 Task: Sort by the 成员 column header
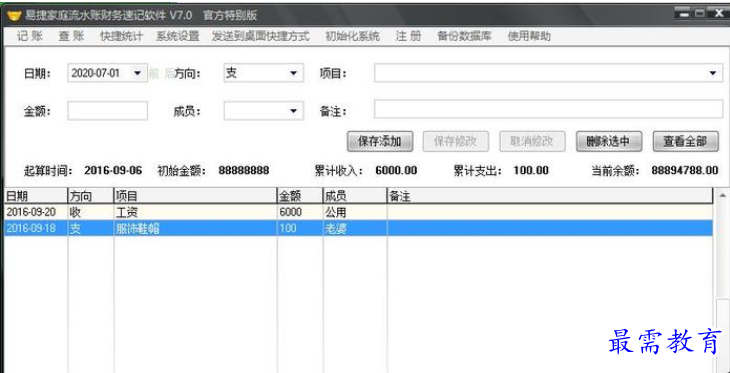pyautogui.click(x=355, y=196)
